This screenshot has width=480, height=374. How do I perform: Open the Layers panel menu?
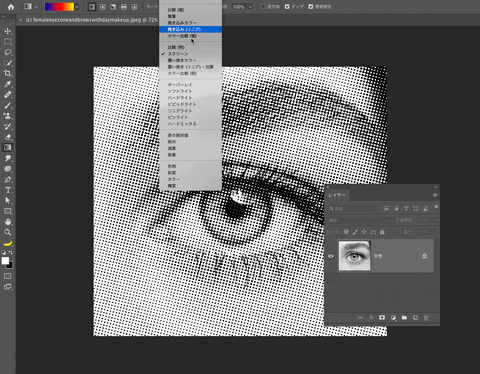(x=435, y=195)
